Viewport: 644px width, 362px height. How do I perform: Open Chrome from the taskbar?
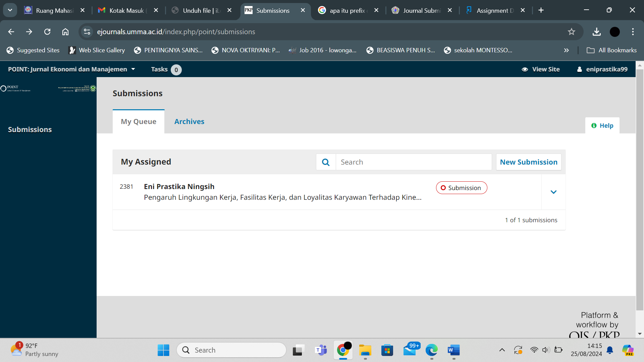tap(343, 350)
